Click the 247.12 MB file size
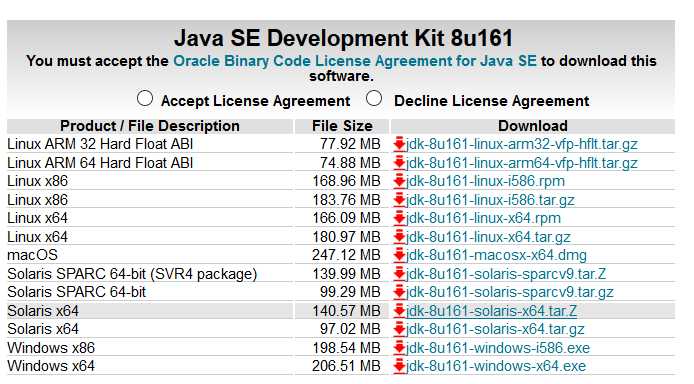The image size is (694, 384). (346, 255)
